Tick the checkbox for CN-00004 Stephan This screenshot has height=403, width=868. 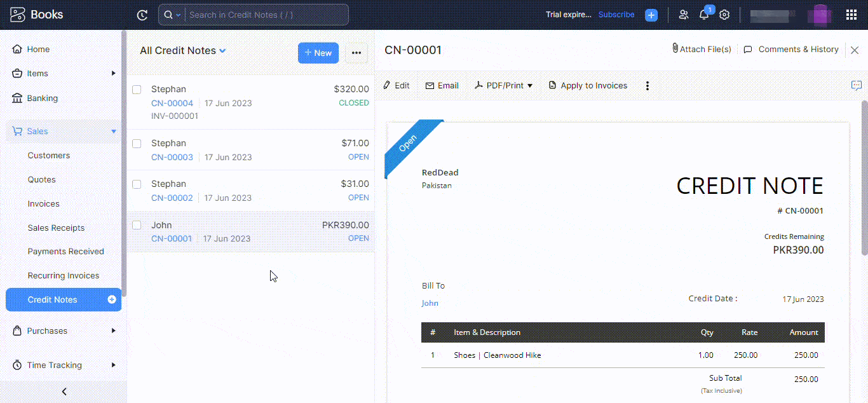click(x=137, y=90)
